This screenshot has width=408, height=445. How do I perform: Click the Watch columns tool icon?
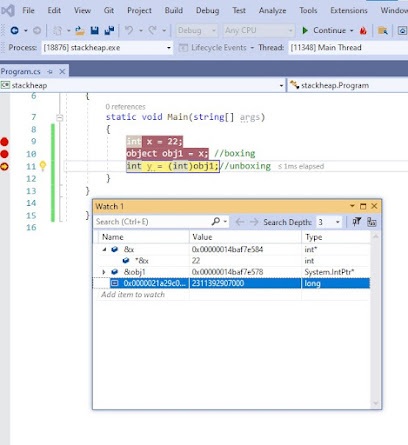[x=372, y=222]
